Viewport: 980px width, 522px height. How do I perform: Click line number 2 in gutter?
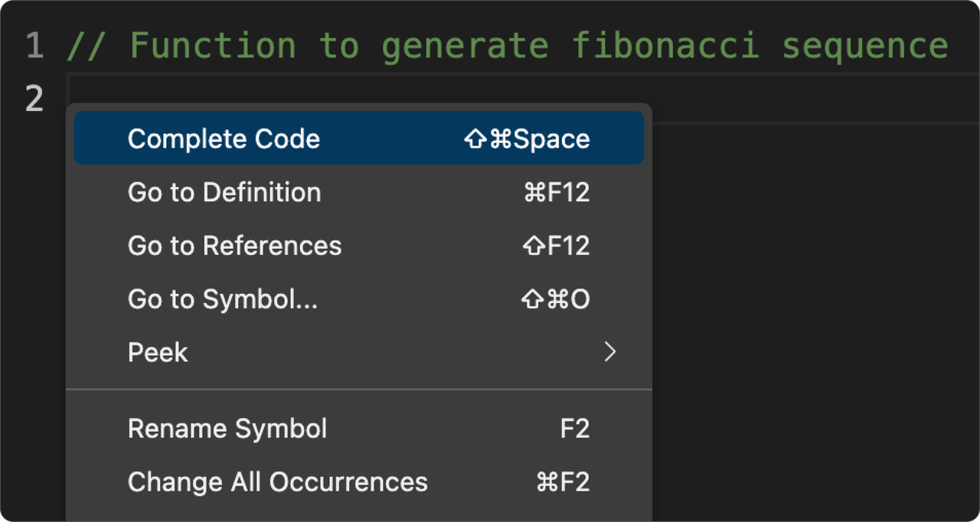coord(34,100)
